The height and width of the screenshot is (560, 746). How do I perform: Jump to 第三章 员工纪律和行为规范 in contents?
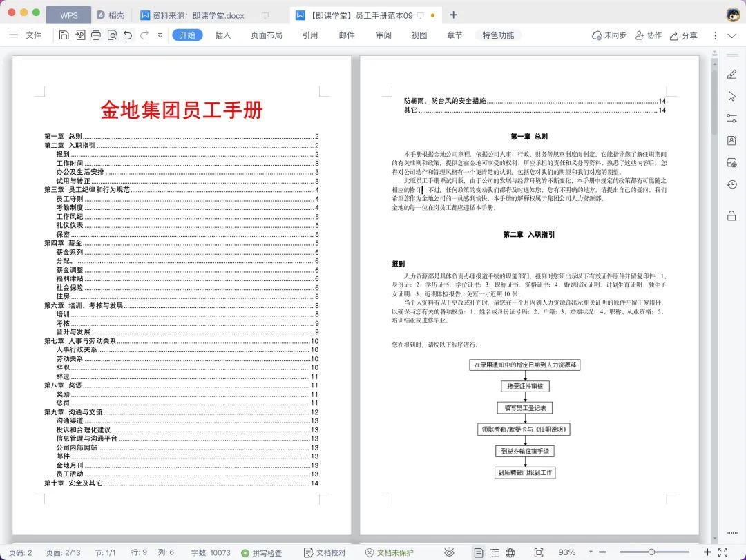tap(181, 189)
